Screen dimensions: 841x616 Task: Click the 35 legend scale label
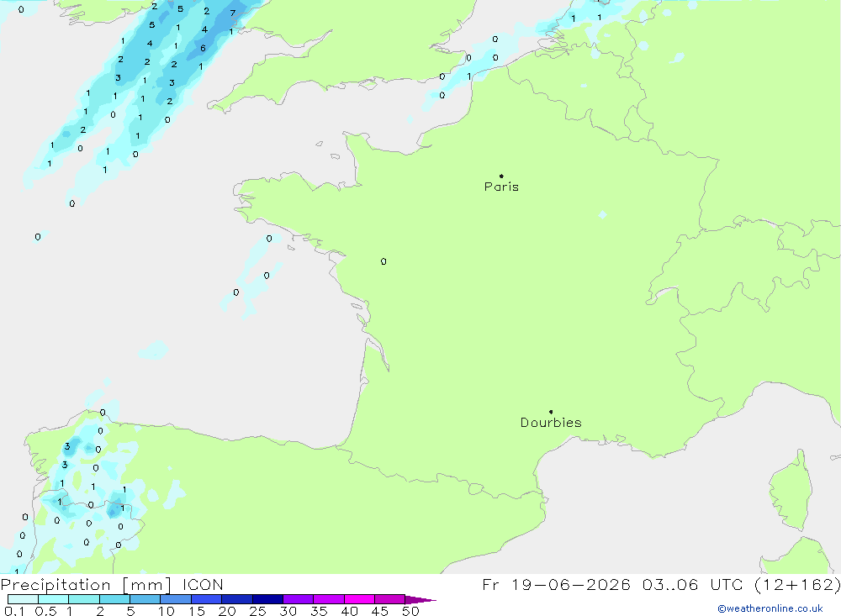tap(319, 611)
